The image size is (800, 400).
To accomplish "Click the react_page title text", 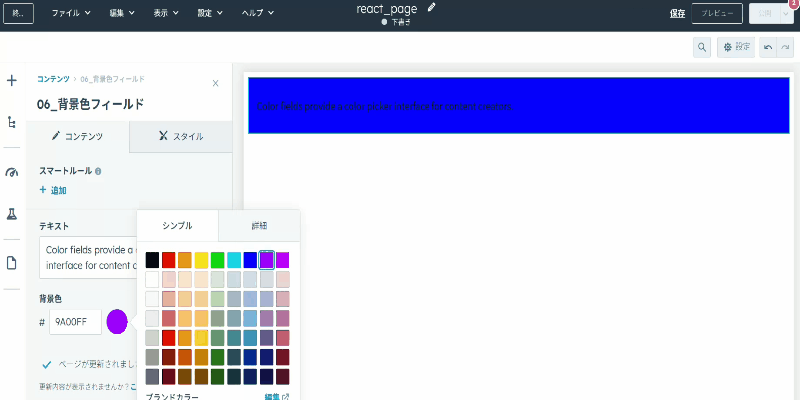I will point(386,9).
